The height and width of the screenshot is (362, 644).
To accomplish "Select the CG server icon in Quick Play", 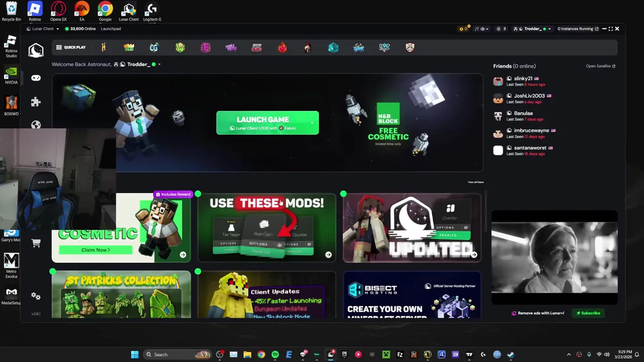I will coord(154,47).
